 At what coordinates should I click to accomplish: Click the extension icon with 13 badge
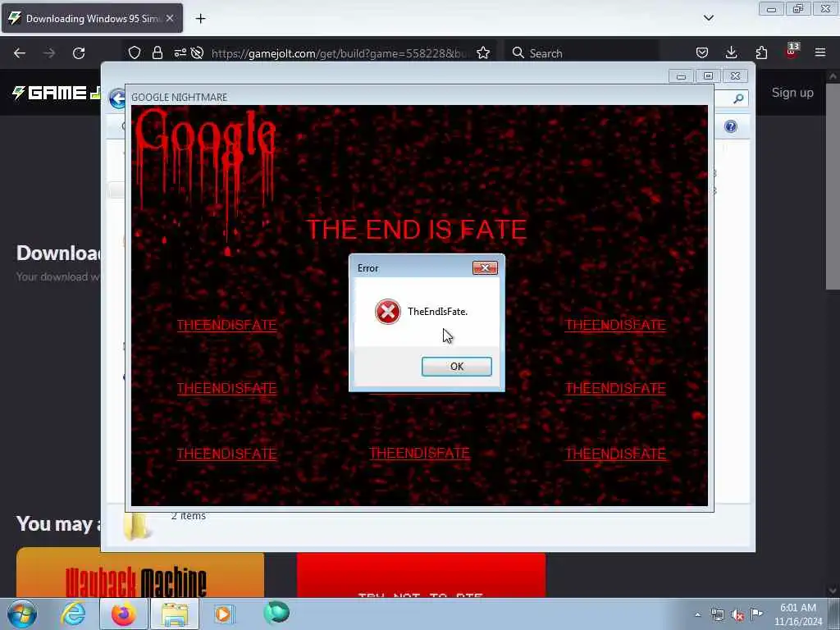pyautogui.click(x=792, y=51)
